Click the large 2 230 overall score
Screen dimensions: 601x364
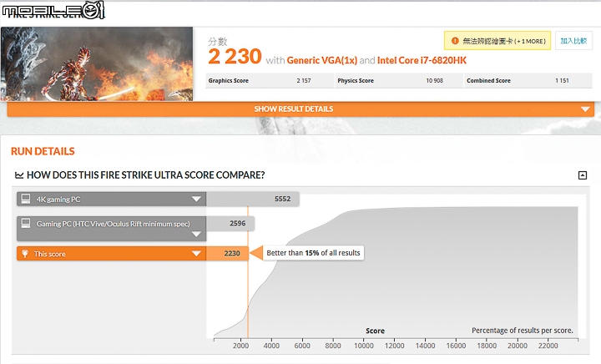pyautogui.click(x=235, y=57)
